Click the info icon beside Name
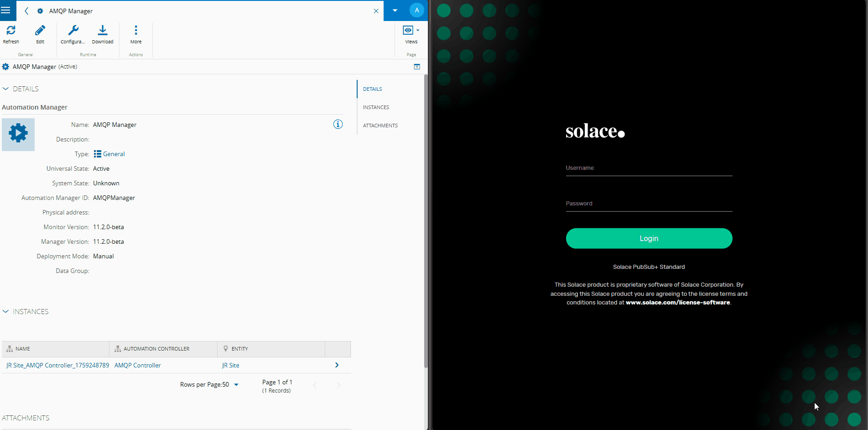868x430 pixels. 338,124
